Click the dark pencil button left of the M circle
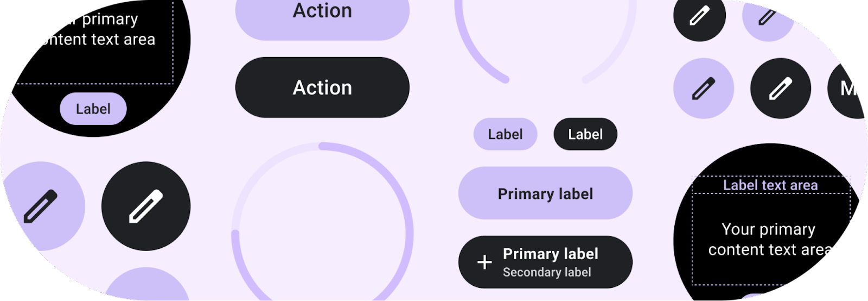 [x=780, y=89]
